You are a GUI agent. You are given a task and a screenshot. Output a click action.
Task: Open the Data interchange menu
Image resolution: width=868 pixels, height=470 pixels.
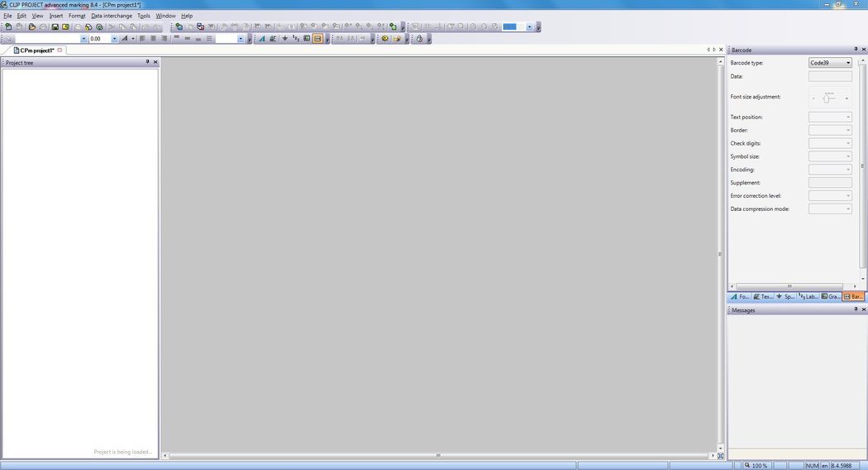pos(112,16)
